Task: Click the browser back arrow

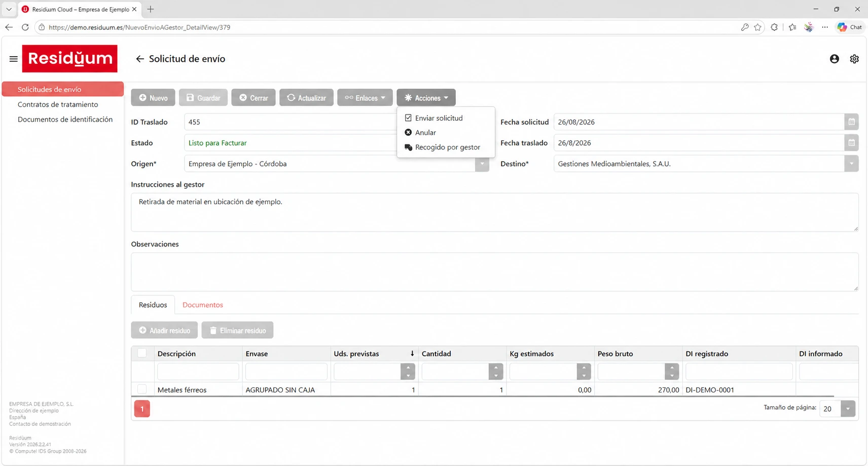Action: (x=9, y=27)
